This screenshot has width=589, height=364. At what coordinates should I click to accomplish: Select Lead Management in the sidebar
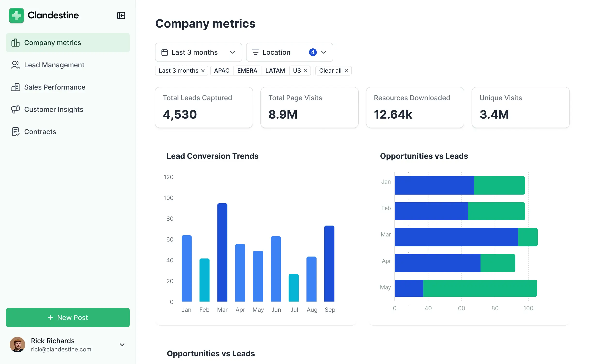coord(54,65)
